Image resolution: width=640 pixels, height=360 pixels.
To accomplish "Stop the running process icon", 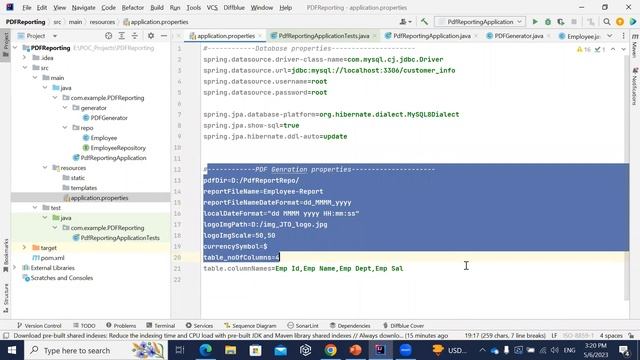I will (574, 22).
